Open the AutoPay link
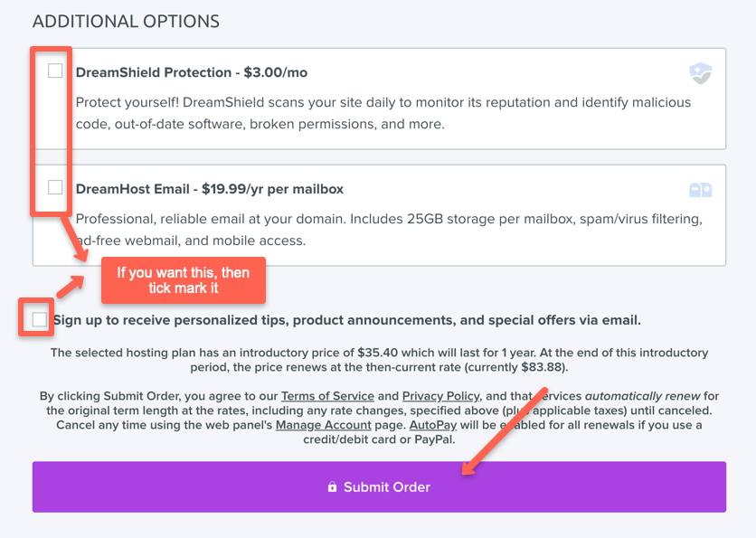The width and height of the screenshot is (756, 538). [x=431, y=425]
